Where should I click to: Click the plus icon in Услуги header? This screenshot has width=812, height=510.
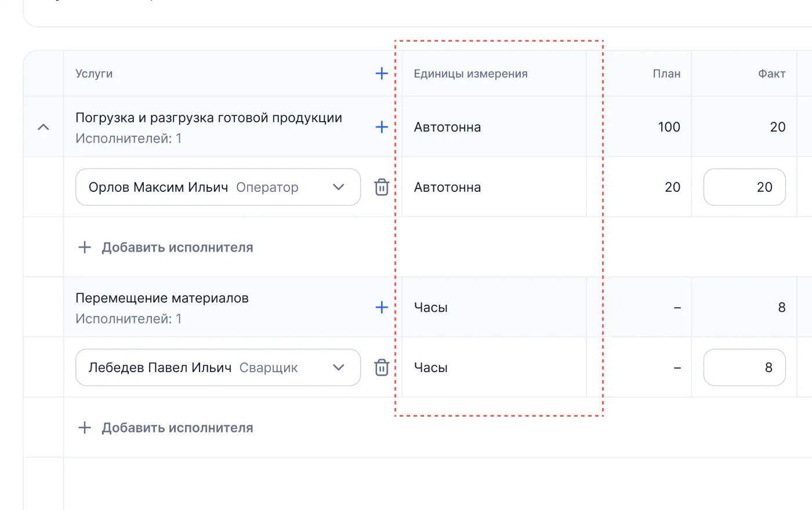click(x=382, y=74)
